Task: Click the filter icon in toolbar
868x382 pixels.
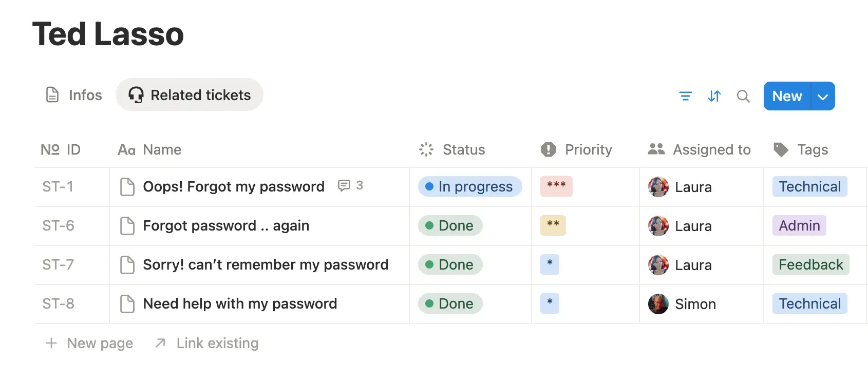Action: click(x=685, y=96)
